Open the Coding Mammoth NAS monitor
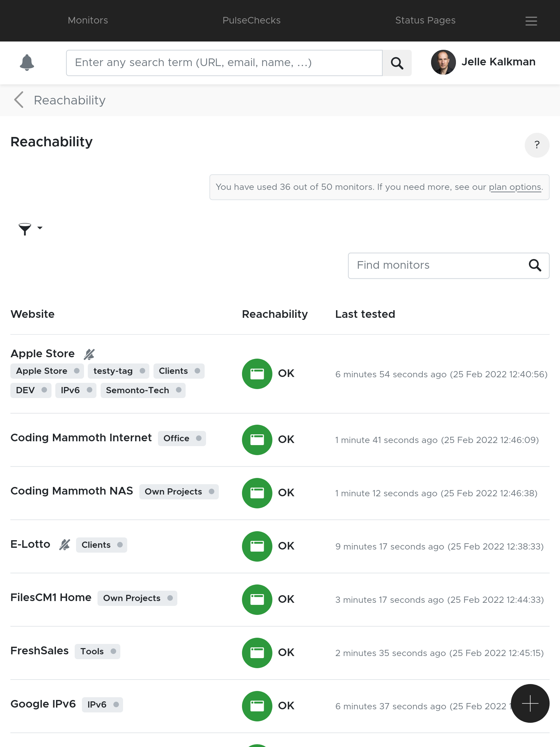 72,491
